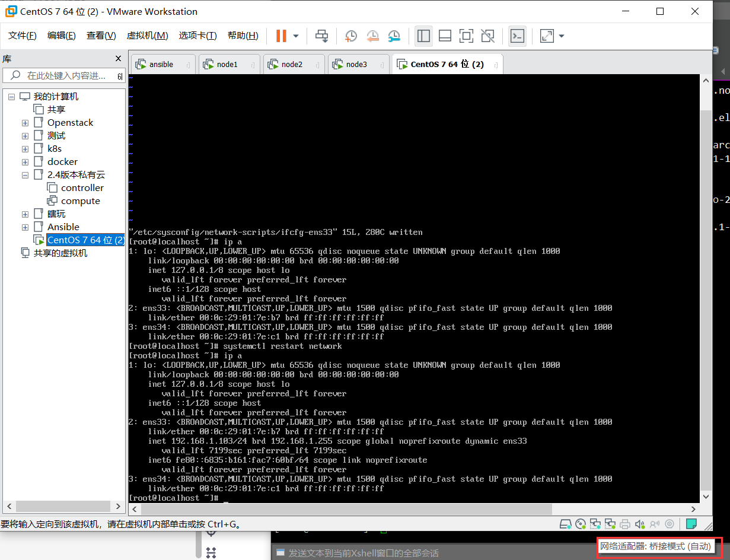Collapse the 2.4版本私有云 folder

25,175
